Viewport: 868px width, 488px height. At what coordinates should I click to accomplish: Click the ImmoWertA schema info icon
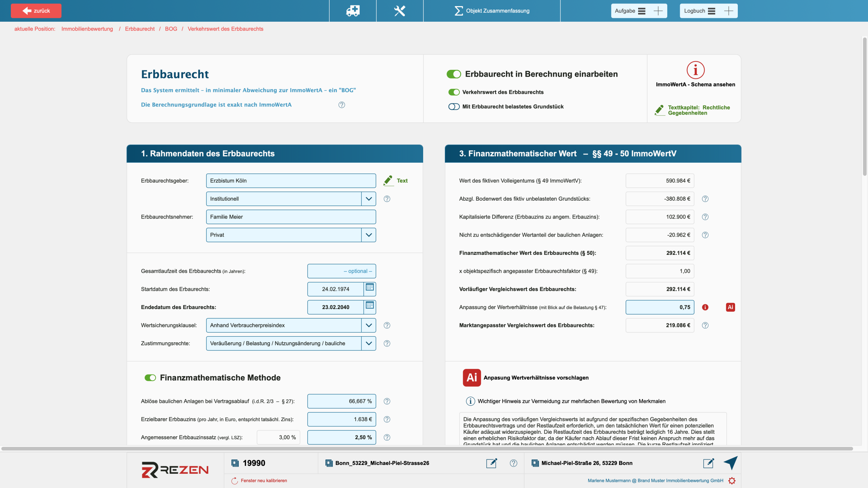pos(695,70)
